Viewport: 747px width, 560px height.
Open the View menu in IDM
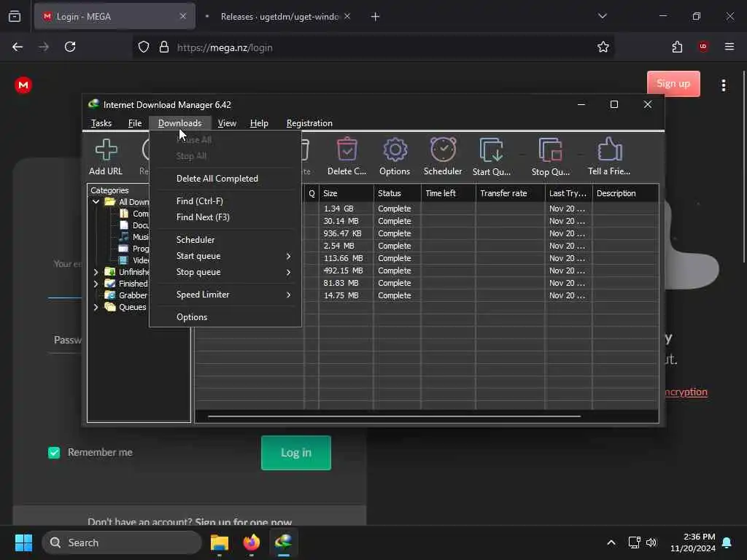(x=227, y=123)
